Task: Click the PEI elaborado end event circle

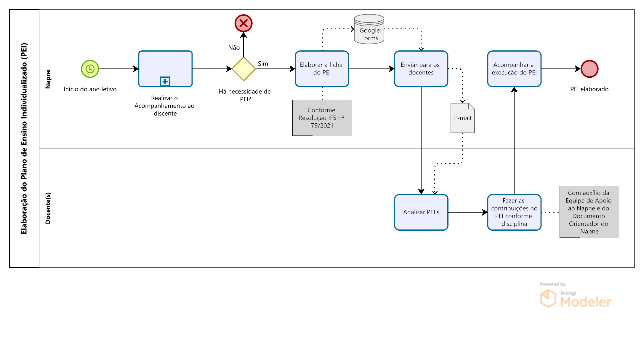Action: pos(589,69)
